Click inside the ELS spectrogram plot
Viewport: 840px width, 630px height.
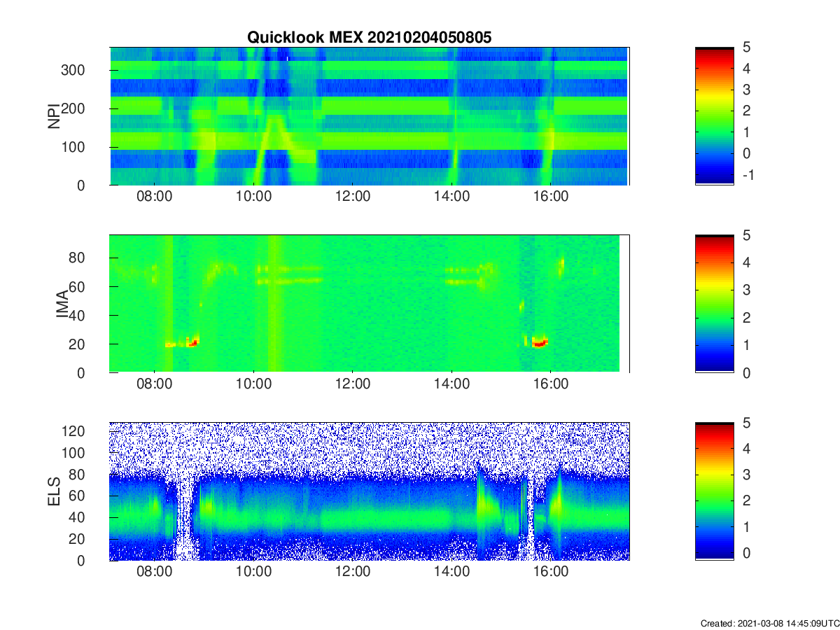point(369,491)
